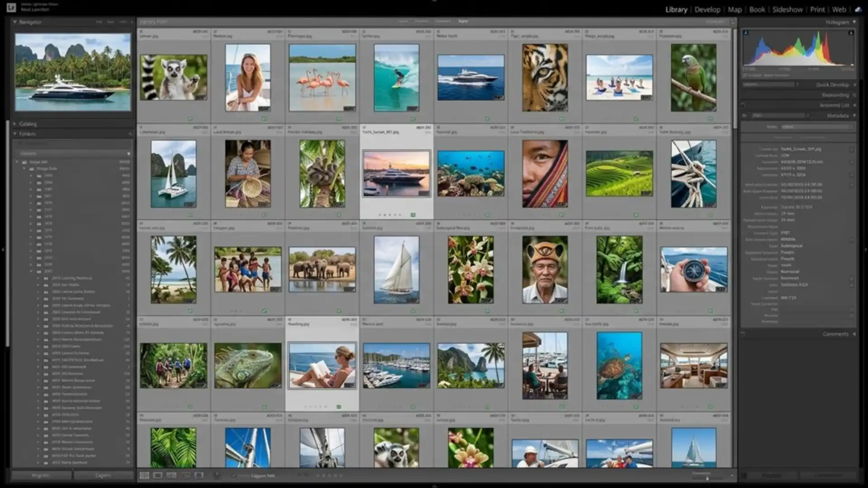Click the Sync button below the right panels
This screenshot has width=868, height=488.
(x=771, y=475)
